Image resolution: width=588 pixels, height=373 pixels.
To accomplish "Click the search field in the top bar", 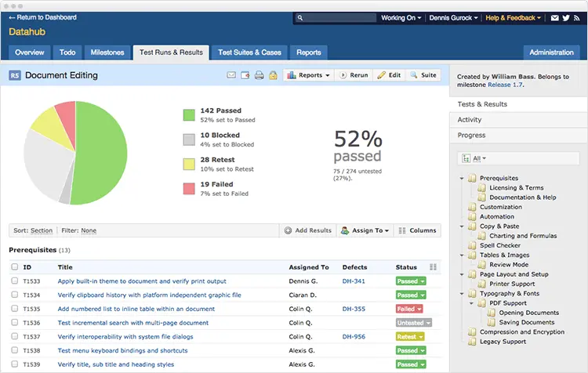I will [336, 17].
